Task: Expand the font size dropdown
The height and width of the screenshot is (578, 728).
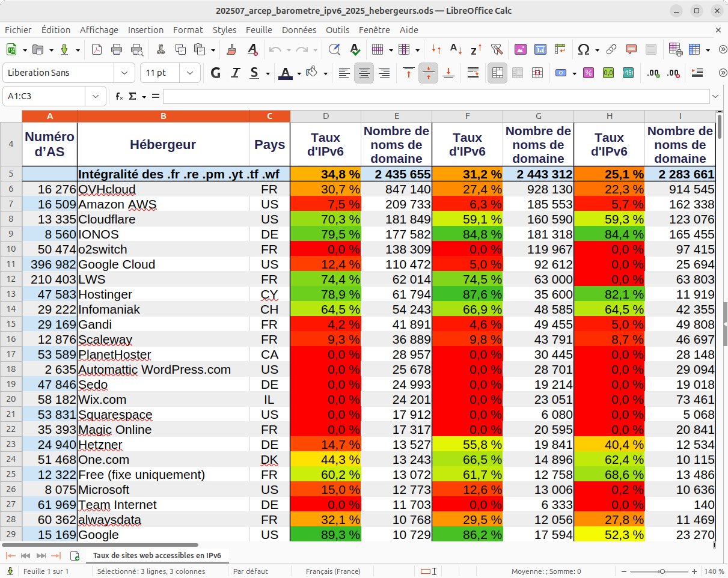Action: pos(190,73)
